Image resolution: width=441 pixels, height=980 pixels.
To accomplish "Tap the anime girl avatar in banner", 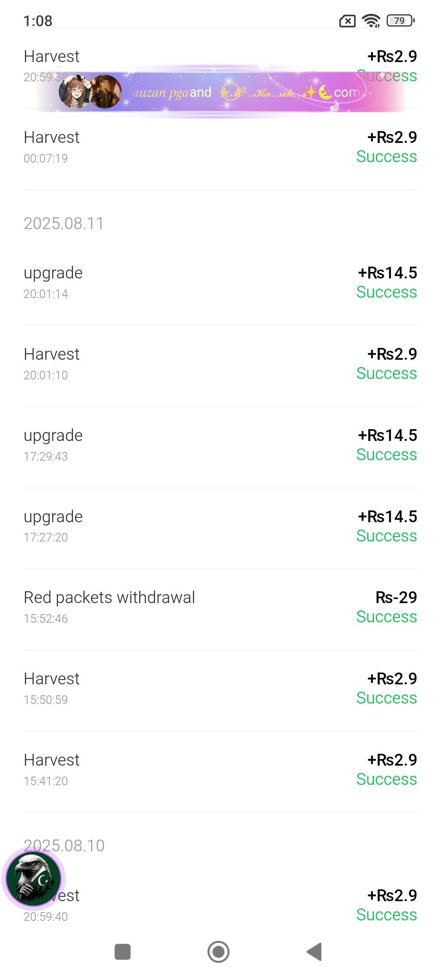I will coord(75,92).
